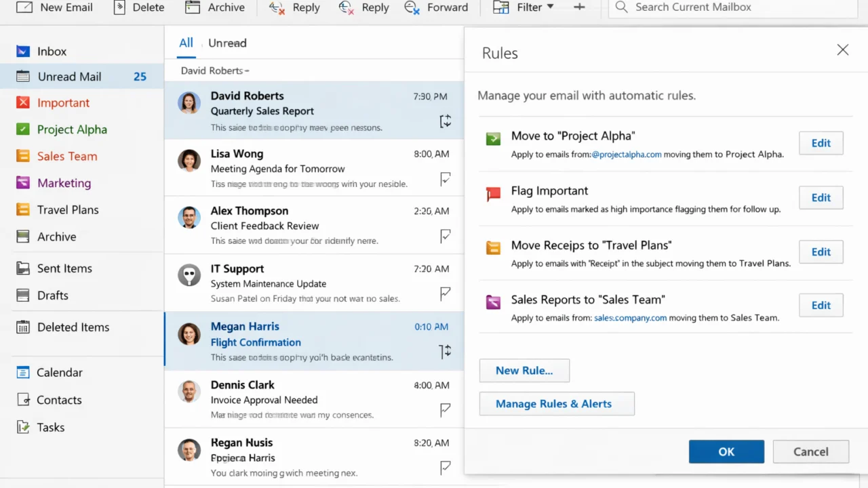
Task: Expand the Filter dropdown arrow
Action: 550,7
